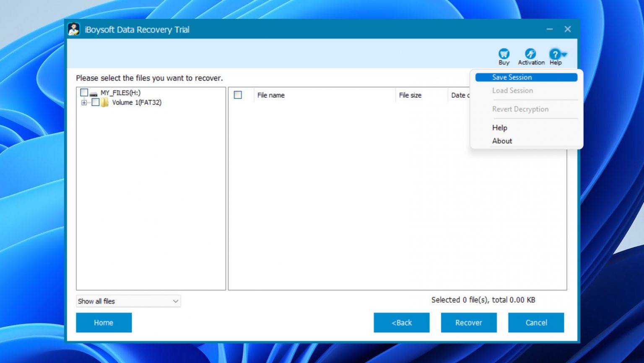Go back with the <Back button

point(401,322)
